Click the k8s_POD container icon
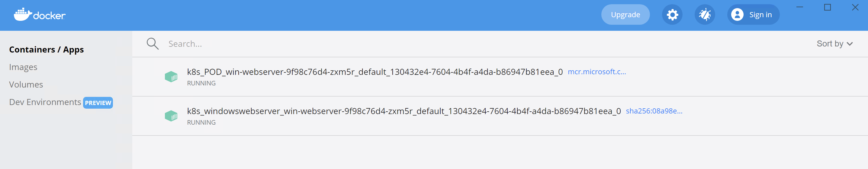 tap(171, 77)
